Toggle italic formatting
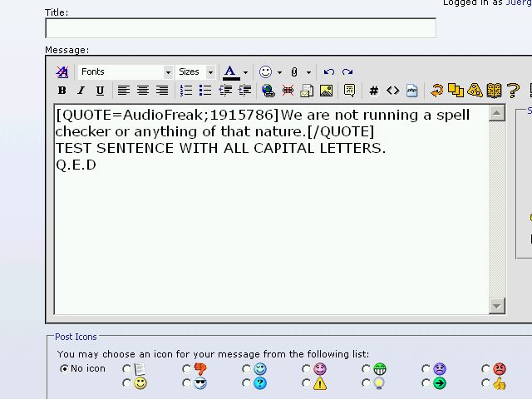 pyautogui.click(x=81, y=91)
